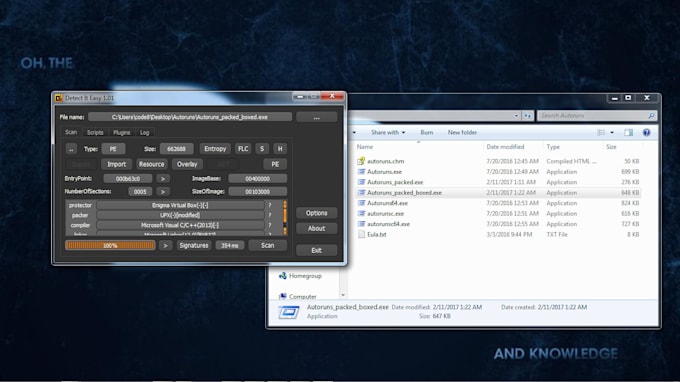Click the arrow beside the progress bar
The image size is (680, 382).
tap(165, 245)
